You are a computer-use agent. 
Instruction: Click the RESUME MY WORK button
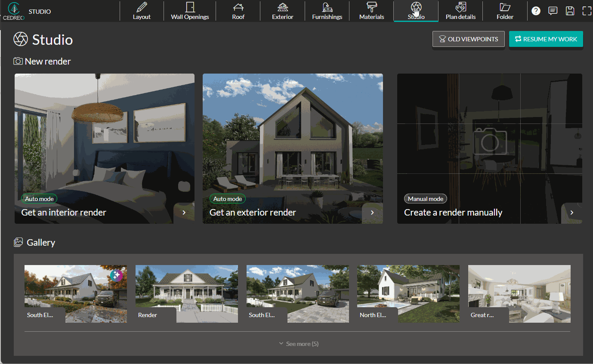[x=546, y=39]
